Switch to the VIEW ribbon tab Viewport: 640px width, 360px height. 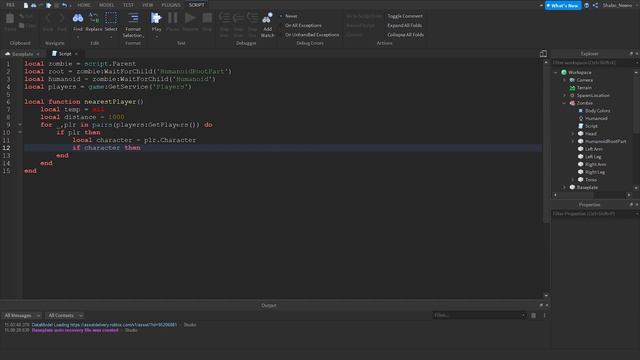tap(147, 5)
